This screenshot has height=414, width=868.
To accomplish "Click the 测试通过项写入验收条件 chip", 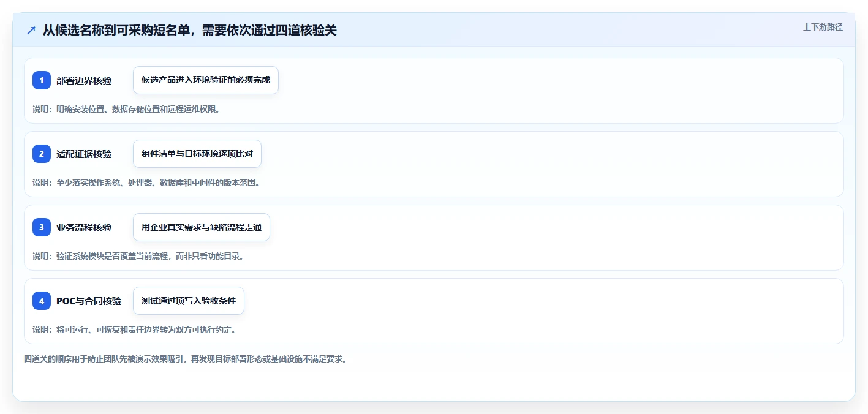I will coord(189,301).
